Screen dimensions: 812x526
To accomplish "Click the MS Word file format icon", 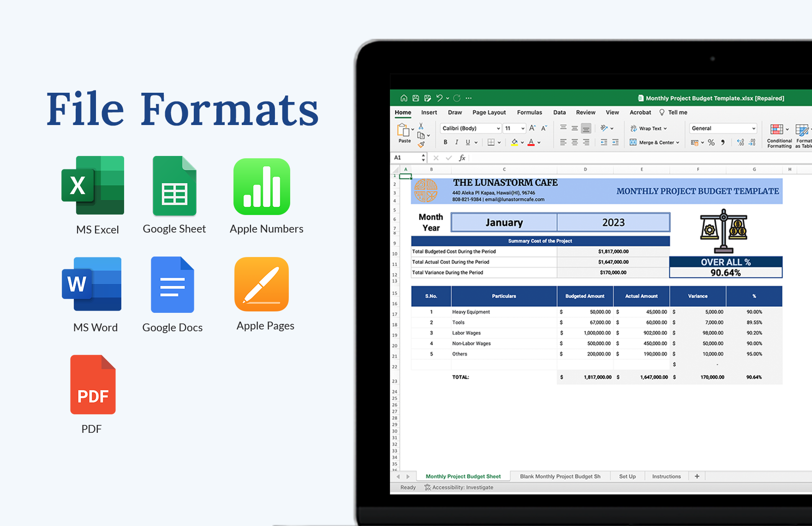I will [91, 284].
